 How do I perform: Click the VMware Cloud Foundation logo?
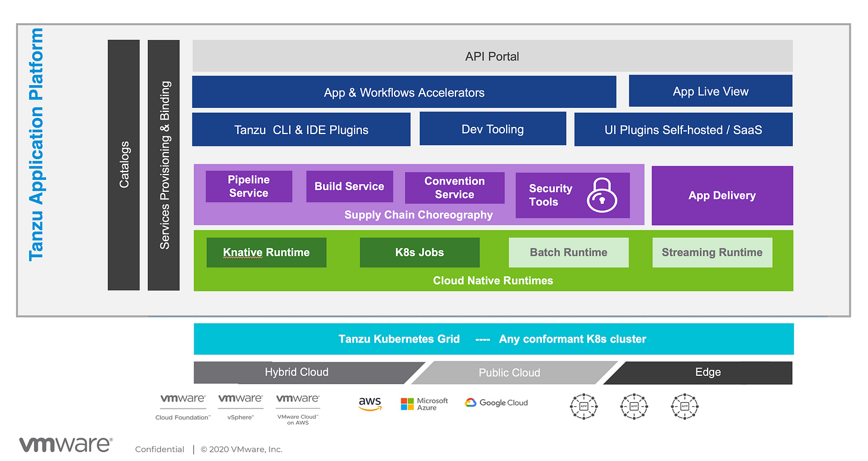(x=182, y=407)
